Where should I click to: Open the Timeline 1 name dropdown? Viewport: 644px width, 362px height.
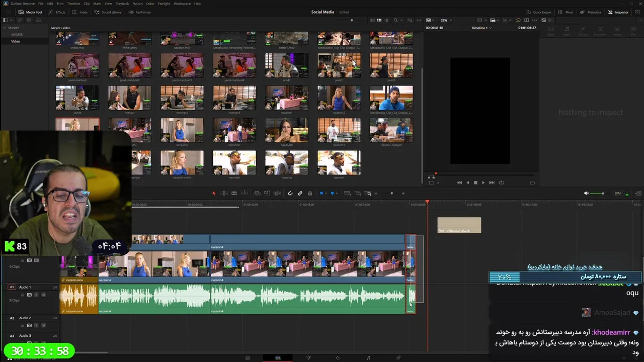480,28
